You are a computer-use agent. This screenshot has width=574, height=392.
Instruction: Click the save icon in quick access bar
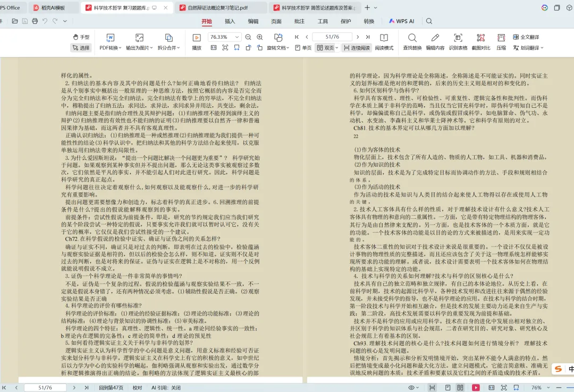click(24, 21)
